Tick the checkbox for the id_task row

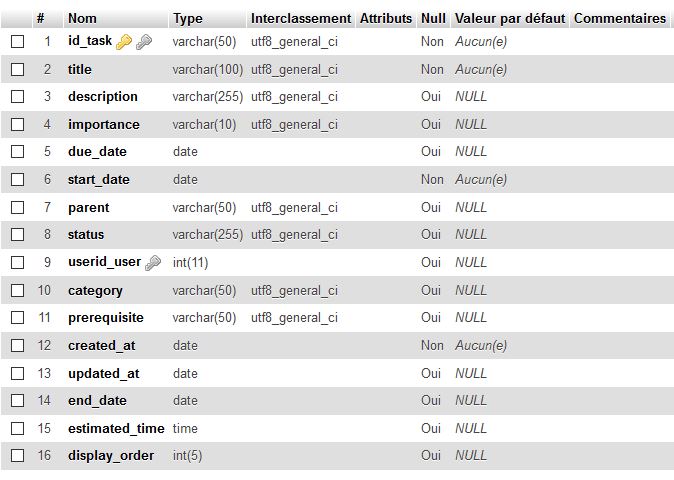click(18, 42)
